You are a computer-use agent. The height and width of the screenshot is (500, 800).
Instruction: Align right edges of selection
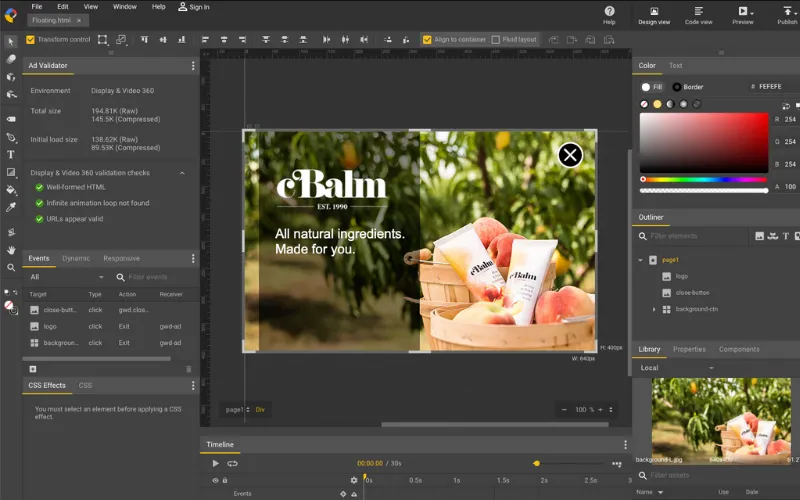point(242,39)
